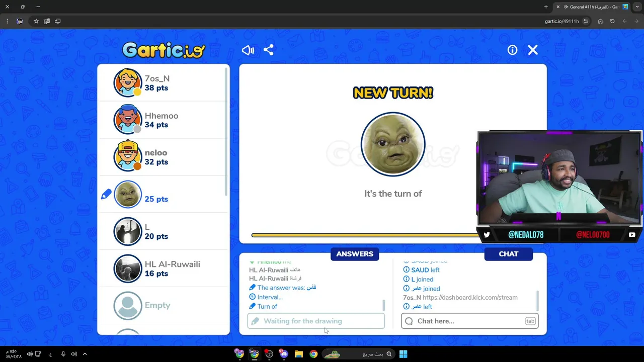Click the gartic.io/49111h address bar
Screen dimensions: 644x362
(x=561, y=21)
